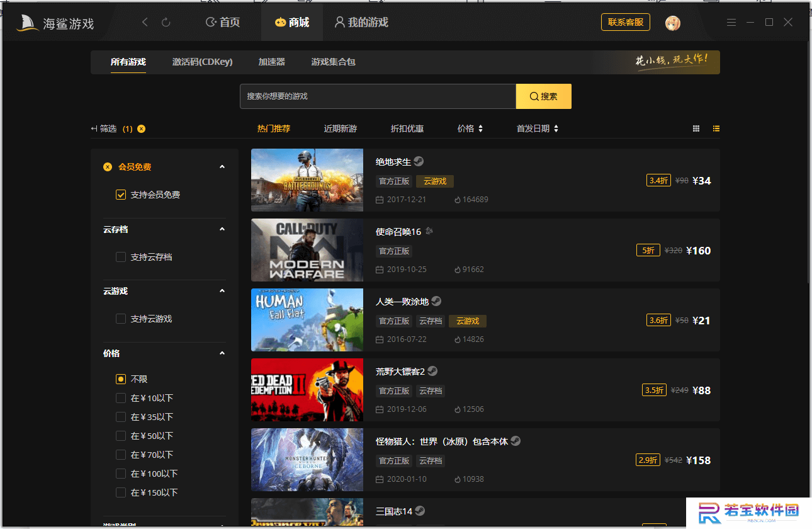The height and width of the screenshot is (529, 812).
Task: Check 在¥150以下 price filter
Action: 121,492
